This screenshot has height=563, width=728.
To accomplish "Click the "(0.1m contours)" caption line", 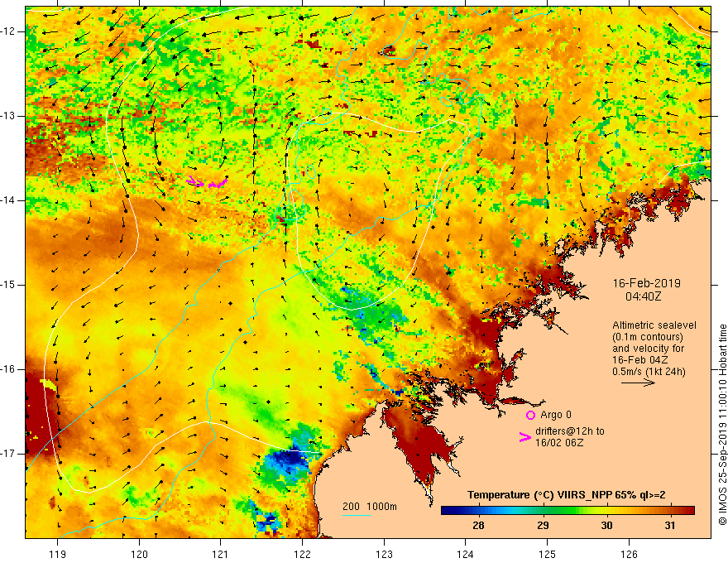I will pyautogui.click(x=648, y=337).
